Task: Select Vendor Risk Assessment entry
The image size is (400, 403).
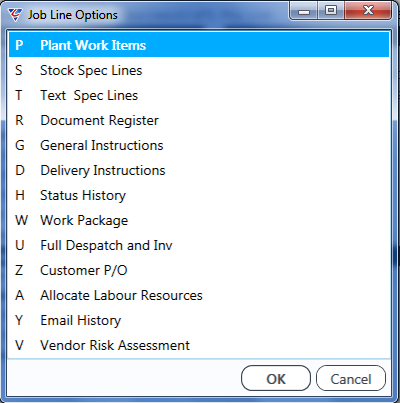Action: (199, 345)
